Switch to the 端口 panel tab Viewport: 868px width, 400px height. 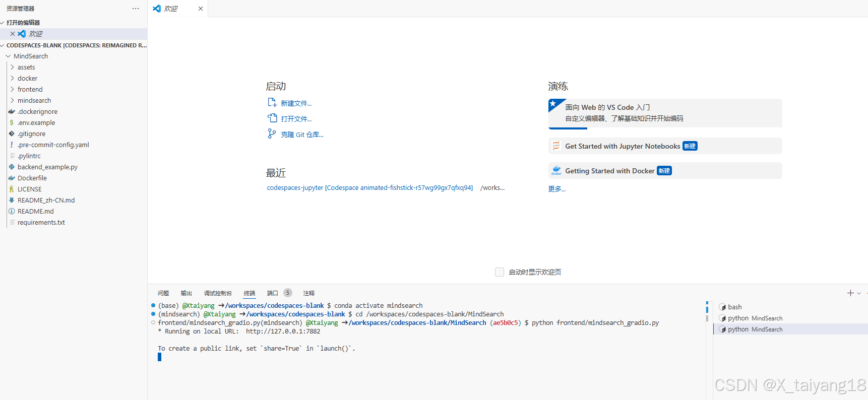point(273,293)
